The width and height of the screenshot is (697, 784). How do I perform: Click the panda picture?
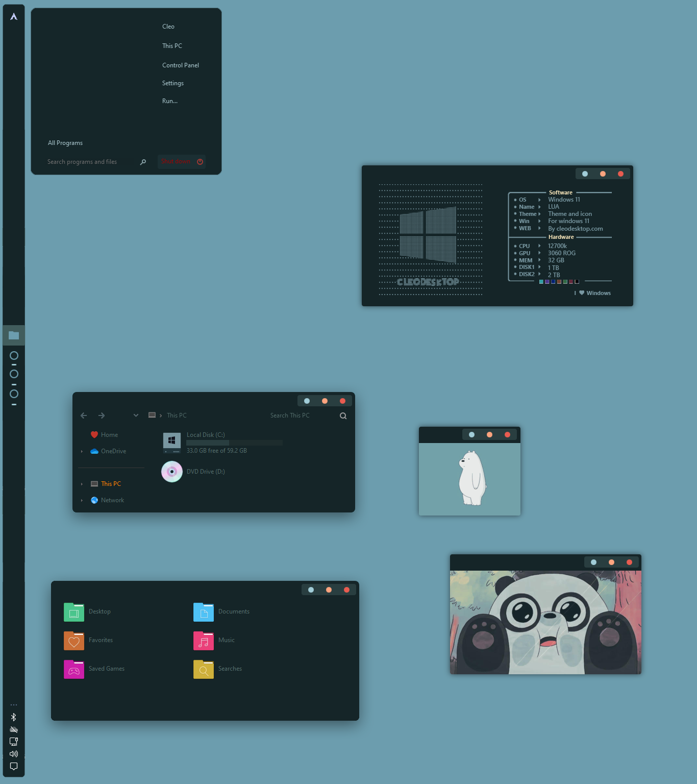[545, 622]
